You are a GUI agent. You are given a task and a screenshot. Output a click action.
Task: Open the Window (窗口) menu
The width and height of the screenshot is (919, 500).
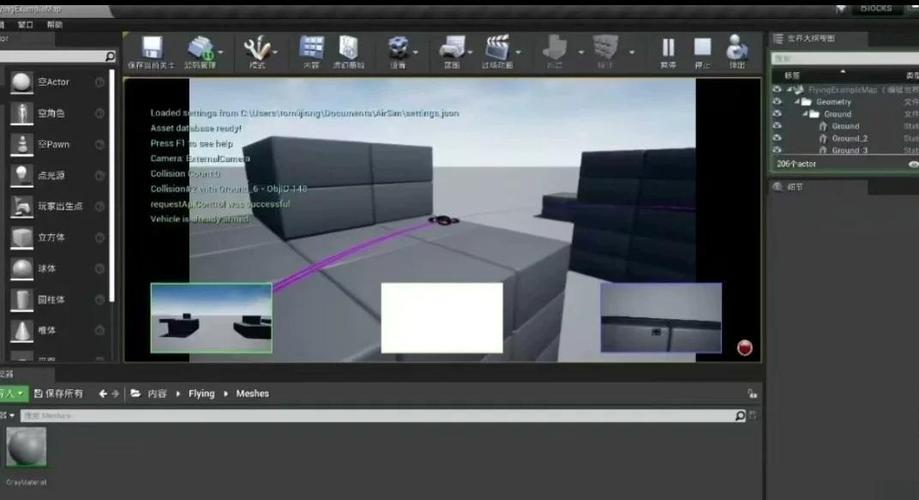point(25,24)
